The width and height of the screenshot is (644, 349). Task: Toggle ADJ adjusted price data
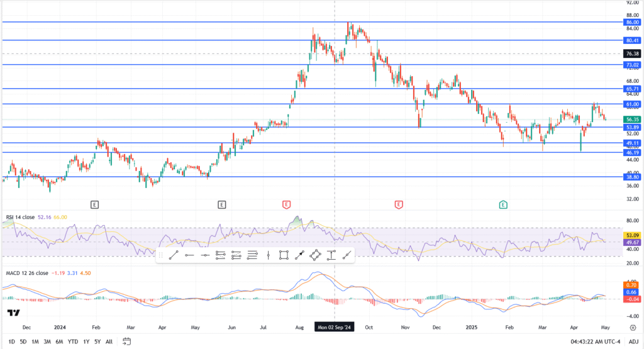point(633,341)
